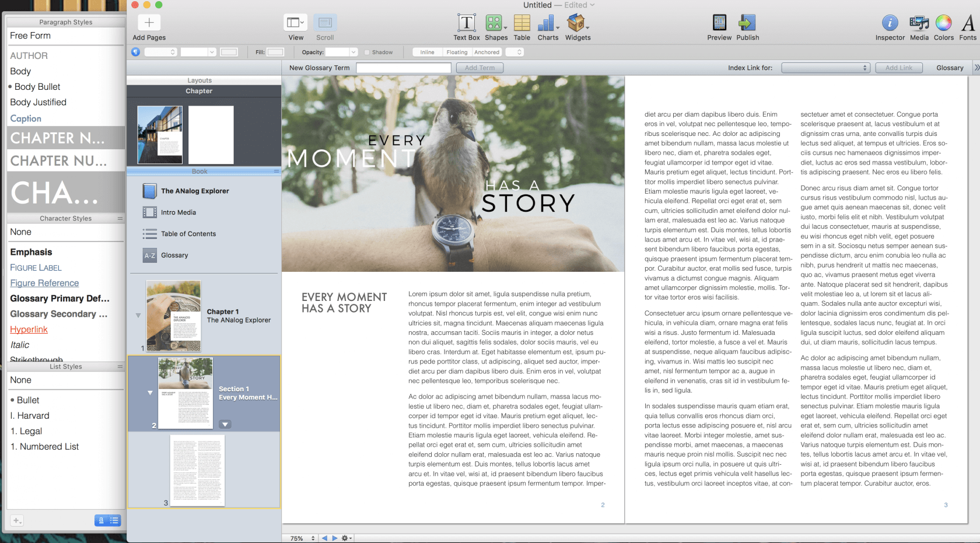Select the Intro Media film icon

(x=149, y=212)
